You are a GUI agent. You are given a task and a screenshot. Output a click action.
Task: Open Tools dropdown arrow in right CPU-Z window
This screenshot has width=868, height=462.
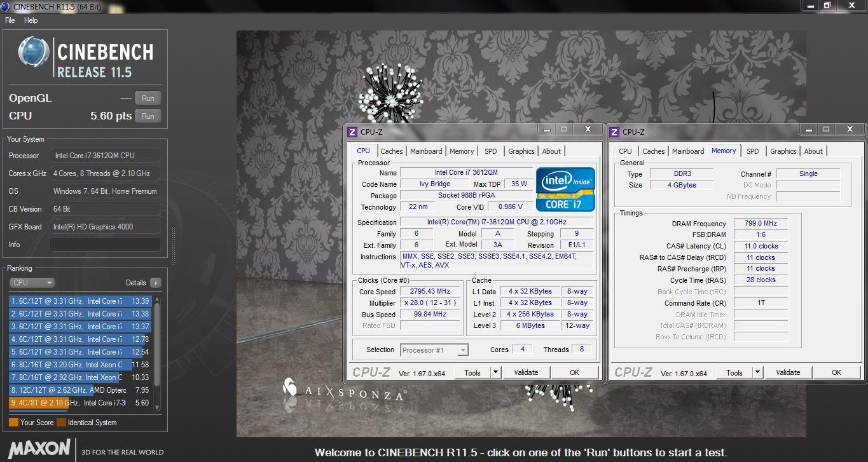758,372
